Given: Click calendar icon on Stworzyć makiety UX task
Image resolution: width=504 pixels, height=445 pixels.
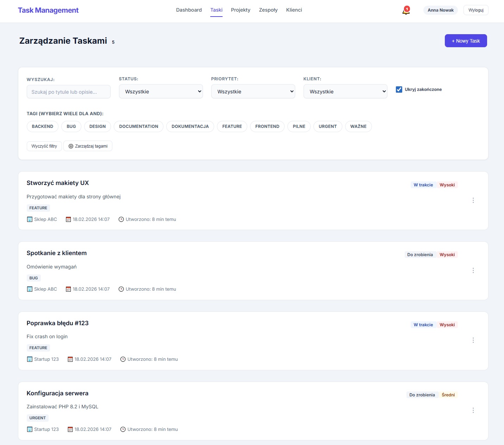Looking at the screenshot, I should coord(68,220).
